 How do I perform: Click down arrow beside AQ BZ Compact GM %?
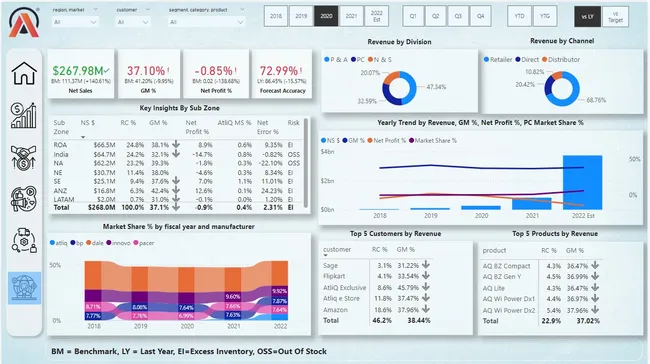pyautogui.click(x=595, y=265)
